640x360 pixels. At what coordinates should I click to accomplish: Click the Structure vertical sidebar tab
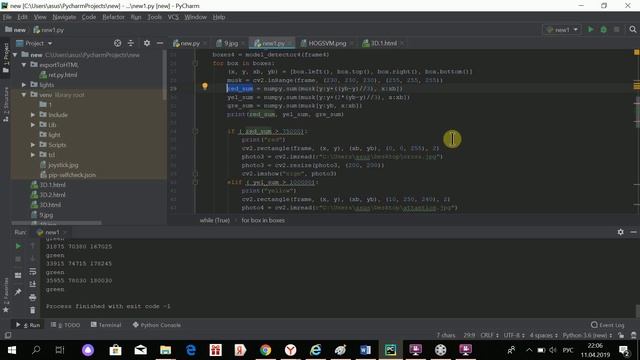tap(6, 104)
